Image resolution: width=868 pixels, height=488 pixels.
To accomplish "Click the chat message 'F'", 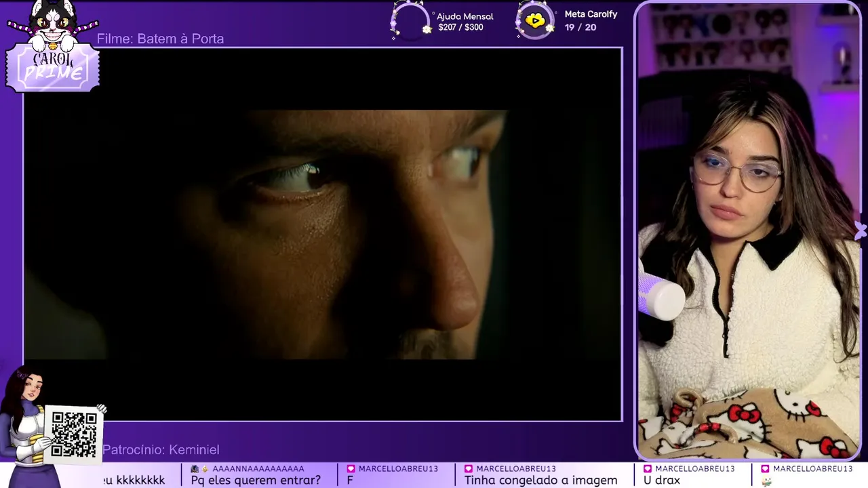I will click(350, 481).
